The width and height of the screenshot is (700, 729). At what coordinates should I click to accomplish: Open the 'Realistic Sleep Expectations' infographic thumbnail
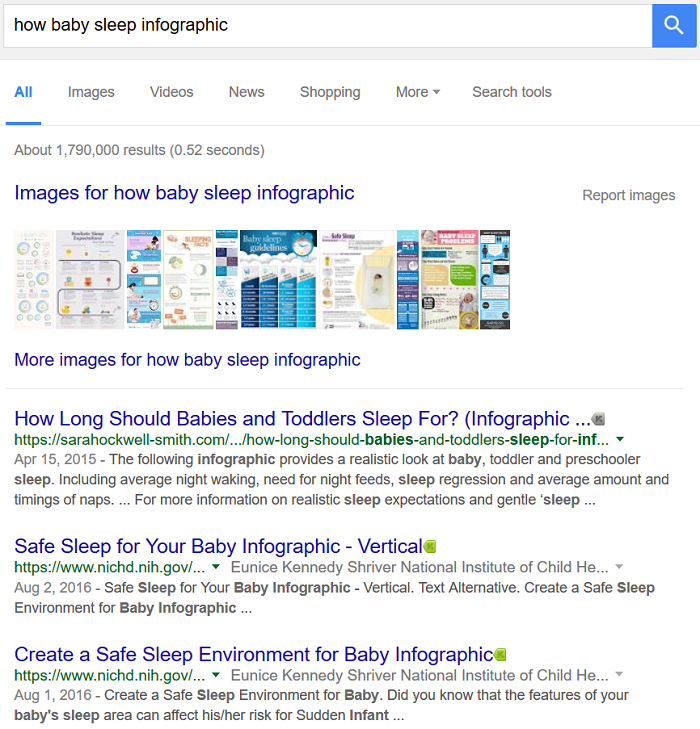[x=90, y=279]
